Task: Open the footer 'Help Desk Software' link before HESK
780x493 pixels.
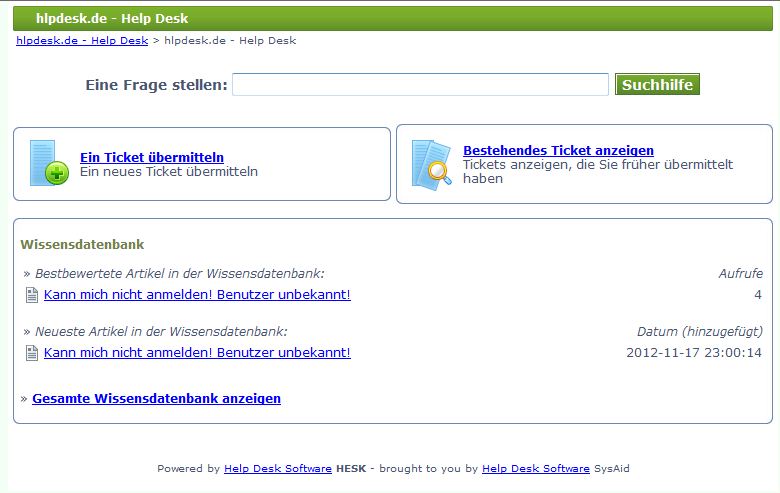Action: 278,468
